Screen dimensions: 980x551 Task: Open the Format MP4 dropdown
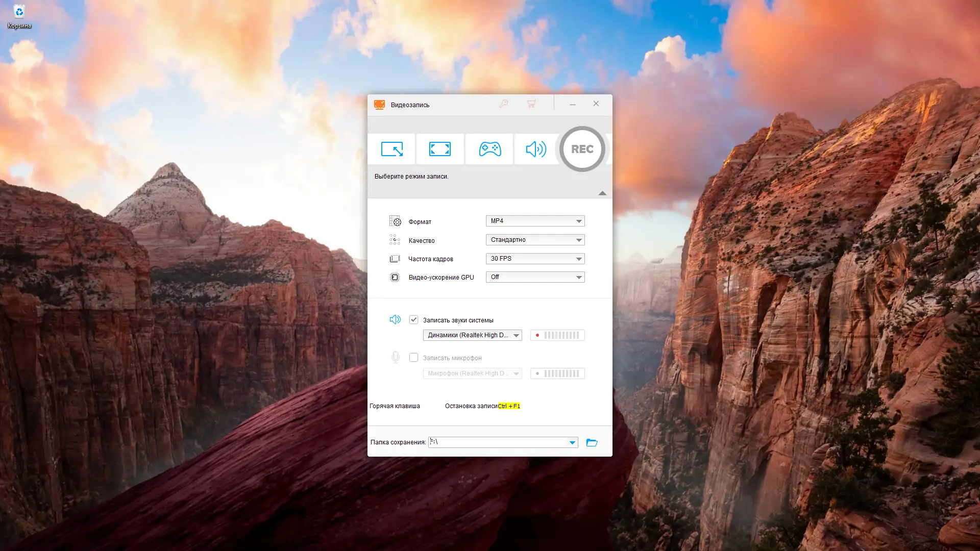535,221
